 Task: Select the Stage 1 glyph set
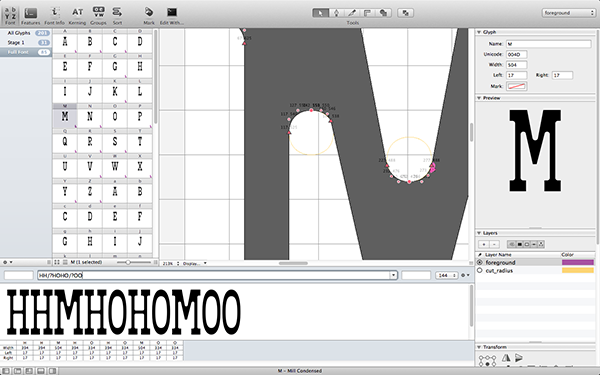pyautogui.click(x=26, y=42)
